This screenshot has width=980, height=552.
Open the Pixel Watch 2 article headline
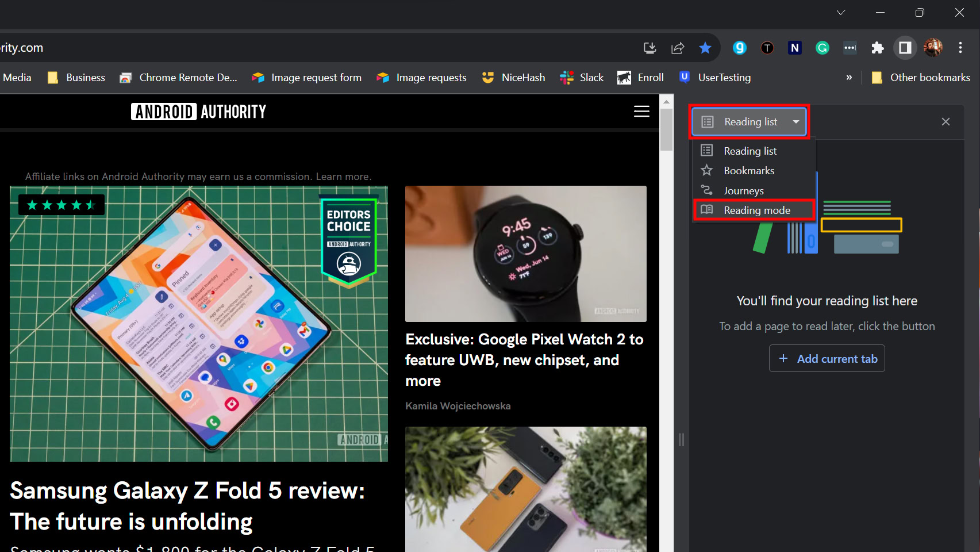point(524,360)
